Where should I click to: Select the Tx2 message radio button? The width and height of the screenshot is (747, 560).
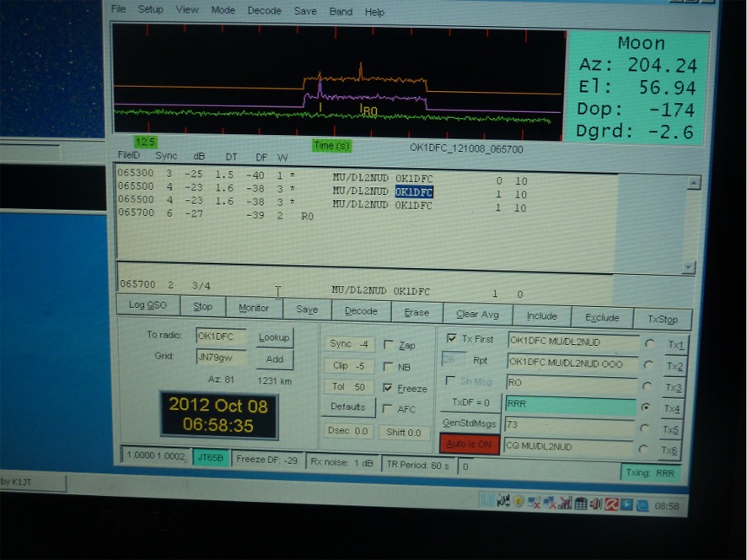click(648, 364)
